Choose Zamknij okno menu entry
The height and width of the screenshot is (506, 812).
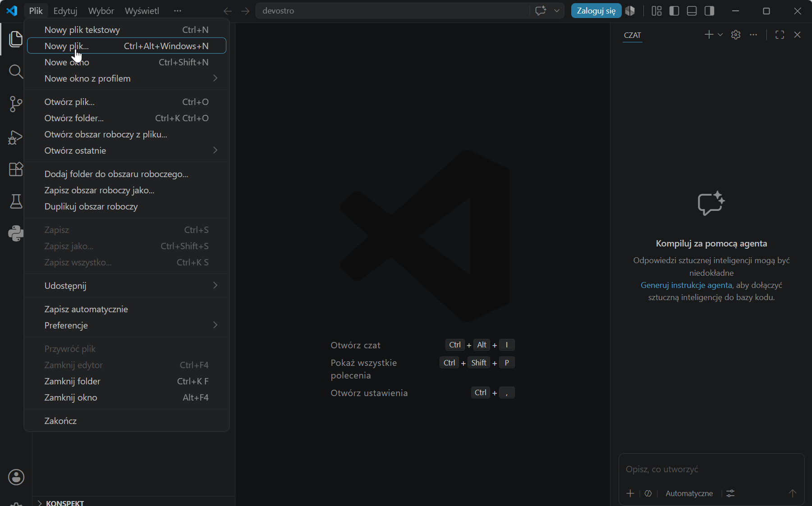(x=127, y=397)
